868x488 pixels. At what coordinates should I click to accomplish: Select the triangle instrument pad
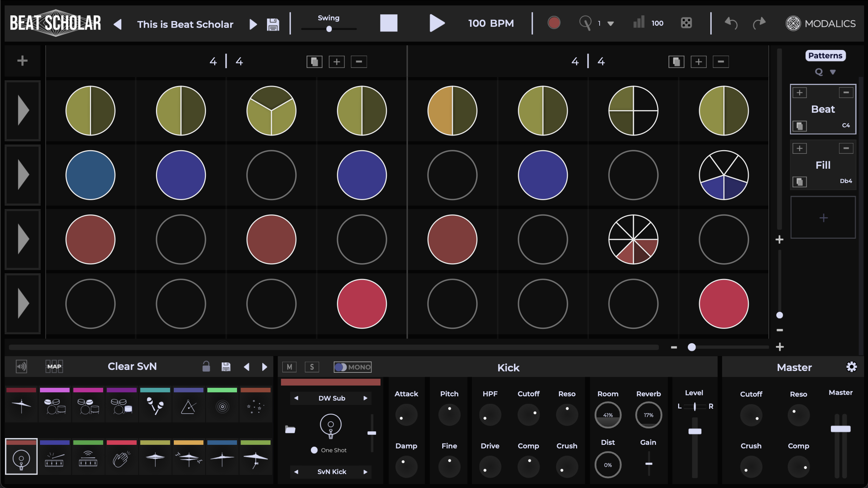pos(188,406)
